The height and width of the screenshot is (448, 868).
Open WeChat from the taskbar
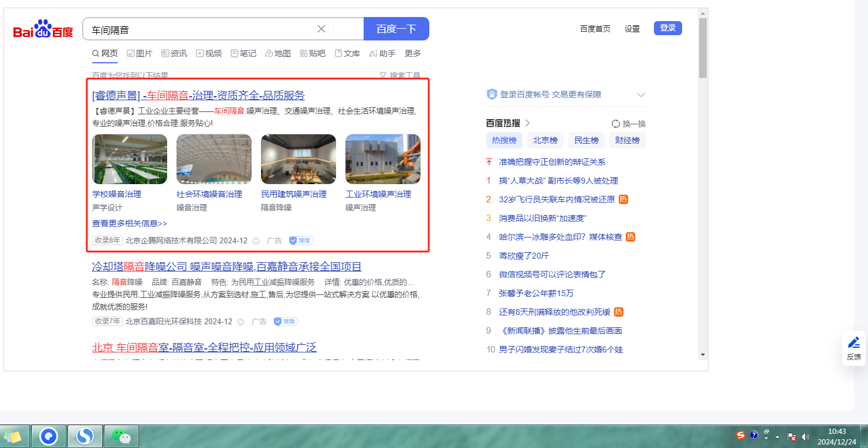[121, 436]
